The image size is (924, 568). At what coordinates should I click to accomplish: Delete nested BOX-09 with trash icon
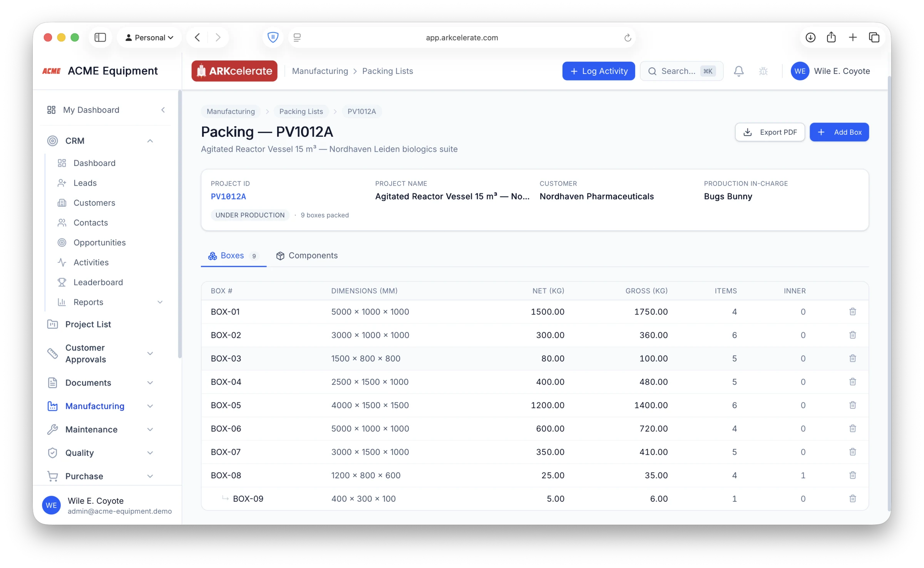pyautogui.click(x=852, y=499)
